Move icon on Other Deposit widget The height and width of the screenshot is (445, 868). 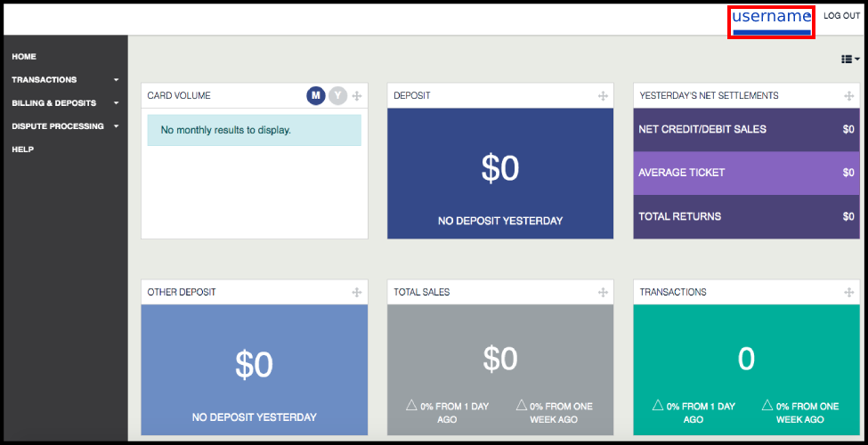pos(357,292)
